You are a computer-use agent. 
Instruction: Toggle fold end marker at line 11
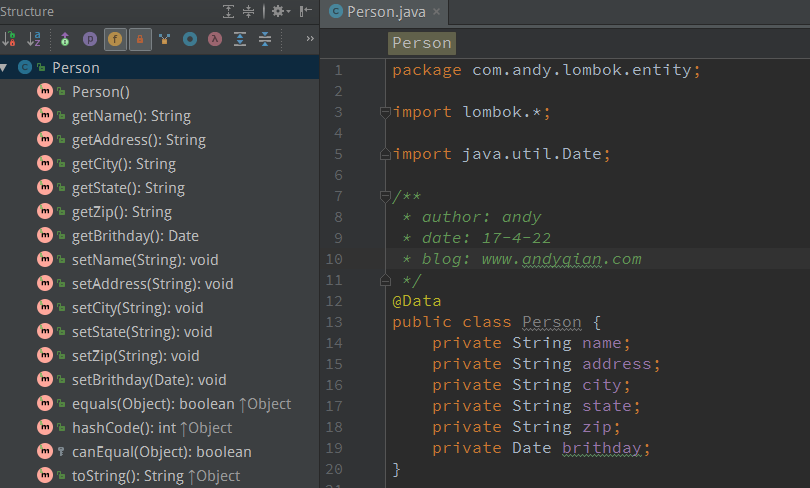point(385,280)
